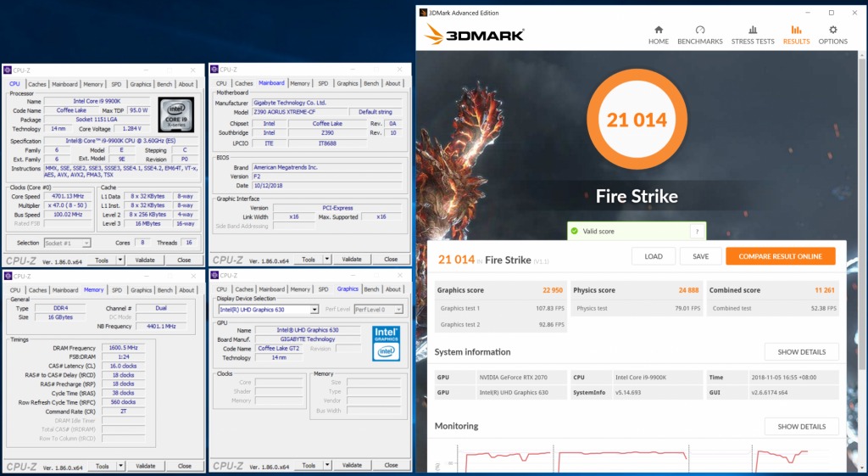
Task: Click LOAD button in 3DMark
Action: click(654, 256)
